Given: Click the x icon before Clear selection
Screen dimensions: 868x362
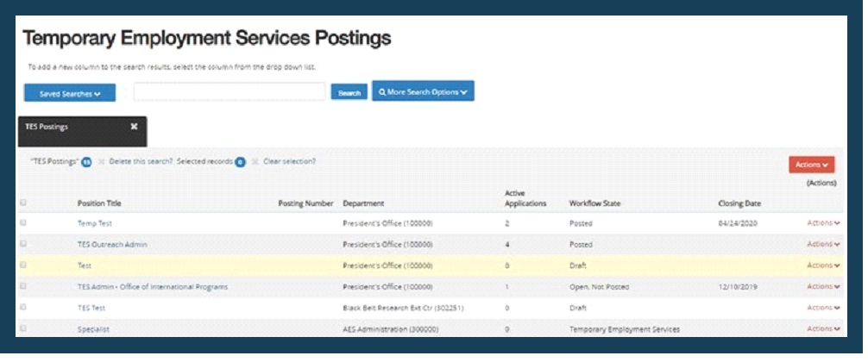Looking at the screenshot, I should tap(255, 162).
